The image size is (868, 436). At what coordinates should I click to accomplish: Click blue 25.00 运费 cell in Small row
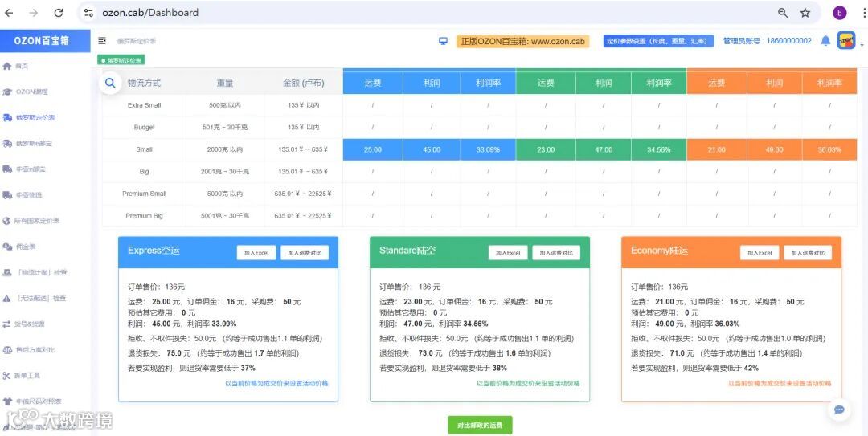tap(373, 149)
